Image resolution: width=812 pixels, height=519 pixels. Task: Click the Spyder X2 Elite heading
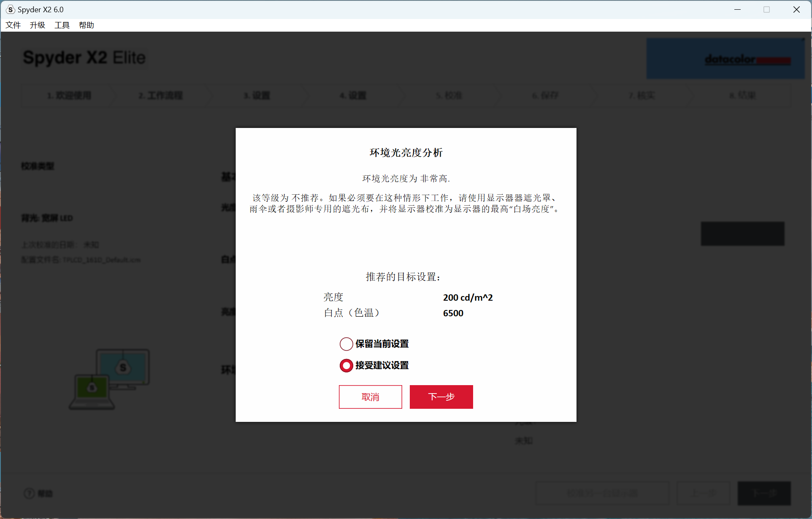[x=84, y=57]
